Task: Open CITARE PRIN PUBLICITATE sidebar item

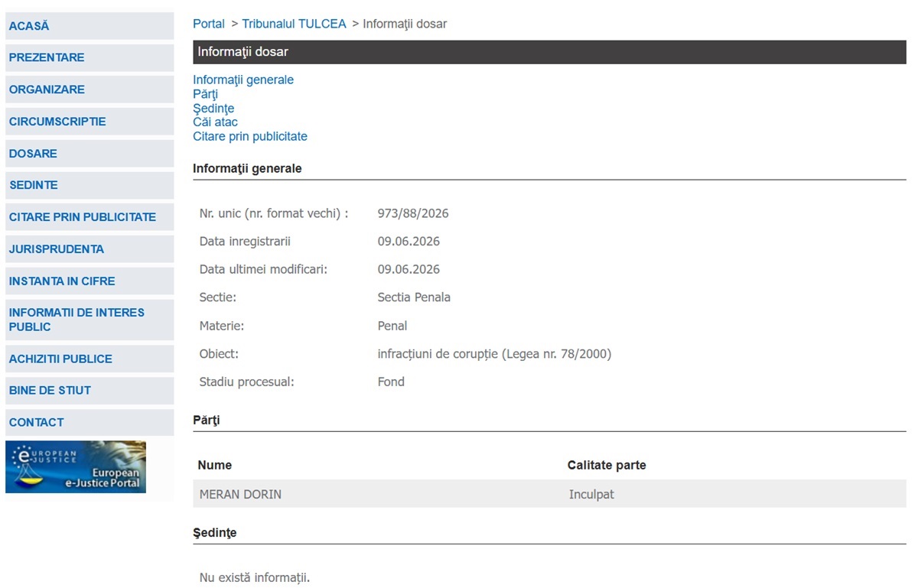Action: pyautogui.click(x=90, y=217)
